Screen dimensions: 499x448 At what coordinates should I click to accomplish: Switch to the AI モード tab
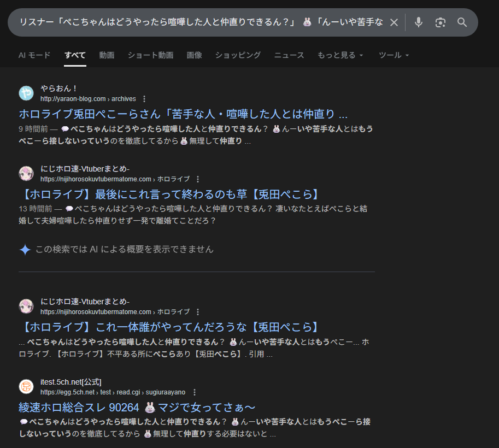click(x=34, y=55)
